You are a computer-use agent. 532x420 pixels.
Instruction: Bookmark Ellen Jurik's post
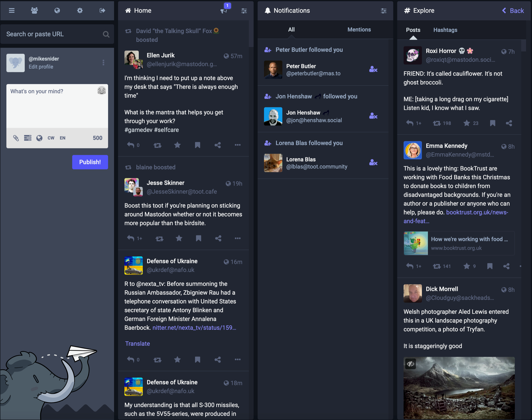pyautogui.click(x=197, y=145)
